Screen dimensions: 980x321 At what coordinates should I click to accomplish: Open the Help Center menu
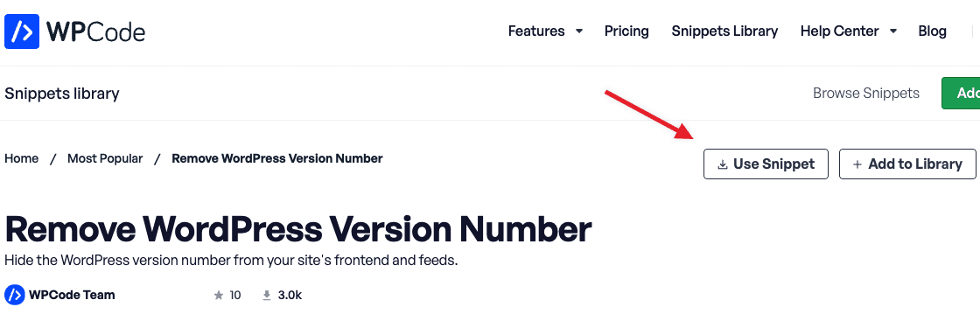click(x=839, y=31)
